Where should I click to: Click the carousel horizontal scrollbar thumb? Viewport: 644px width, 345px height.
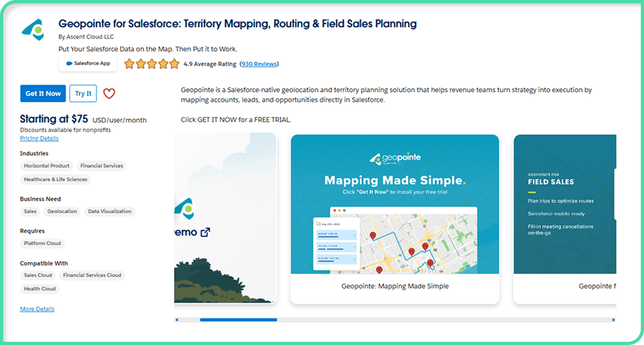238,319
